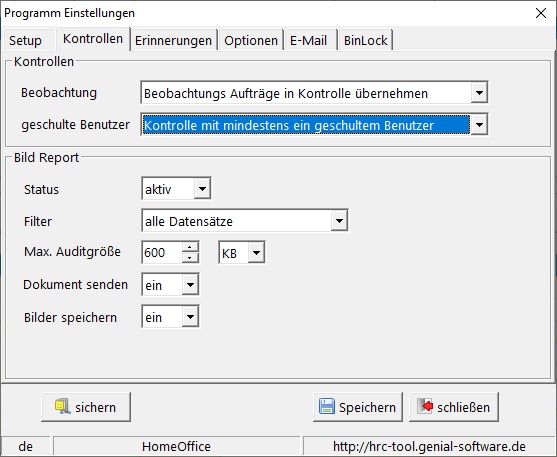Open the Bilder speichern dropdown
The image size is (557, 457).
point(190,316)
